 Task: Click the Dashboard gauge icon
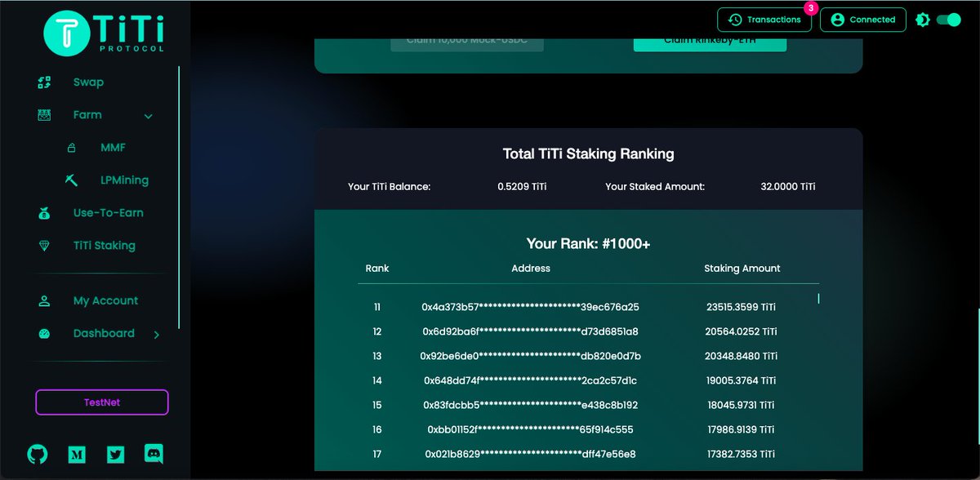[x=45, y=333]
